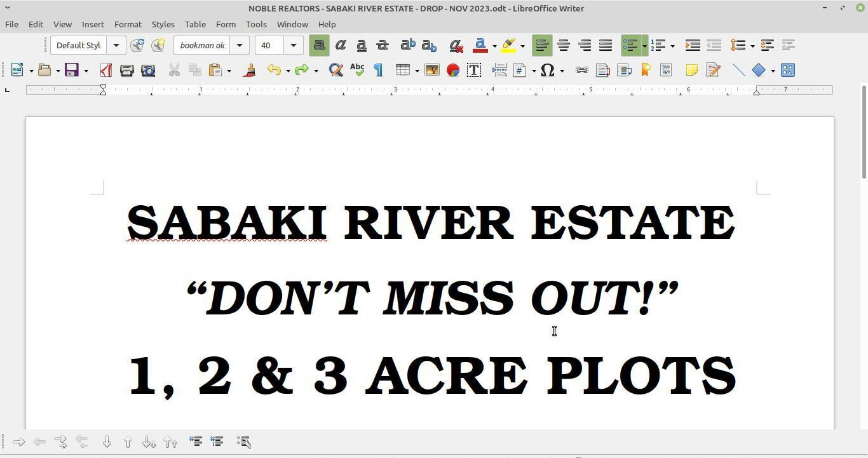Insert a bookmark

coord(645,70)
